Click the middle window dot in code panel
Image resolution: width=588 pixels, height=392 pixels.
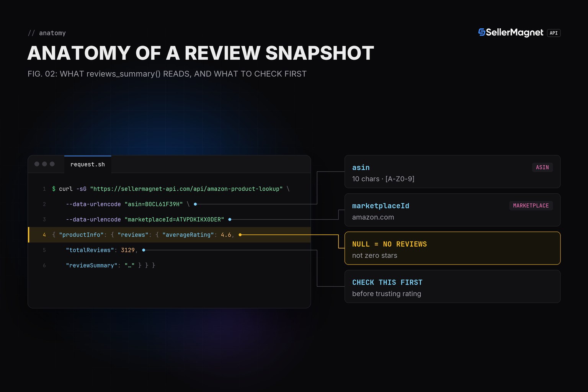44,164
